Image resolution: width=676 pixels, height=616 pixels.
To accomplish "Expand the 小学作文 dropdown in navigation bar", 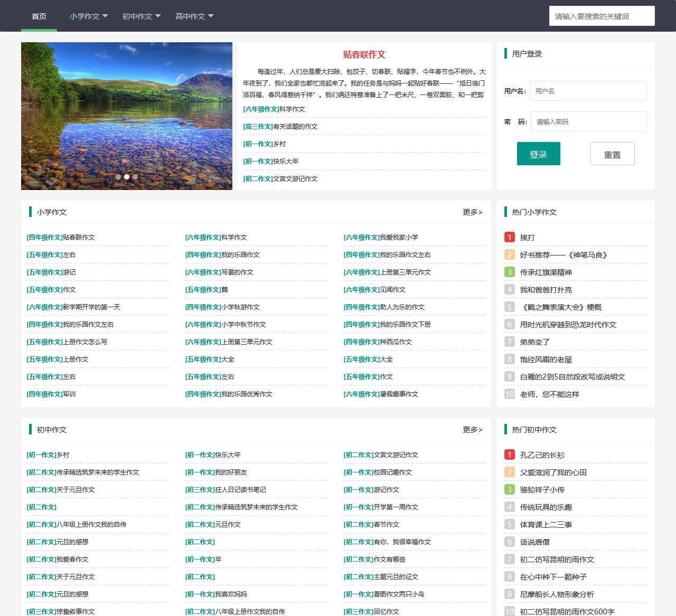I will point(88,16).
